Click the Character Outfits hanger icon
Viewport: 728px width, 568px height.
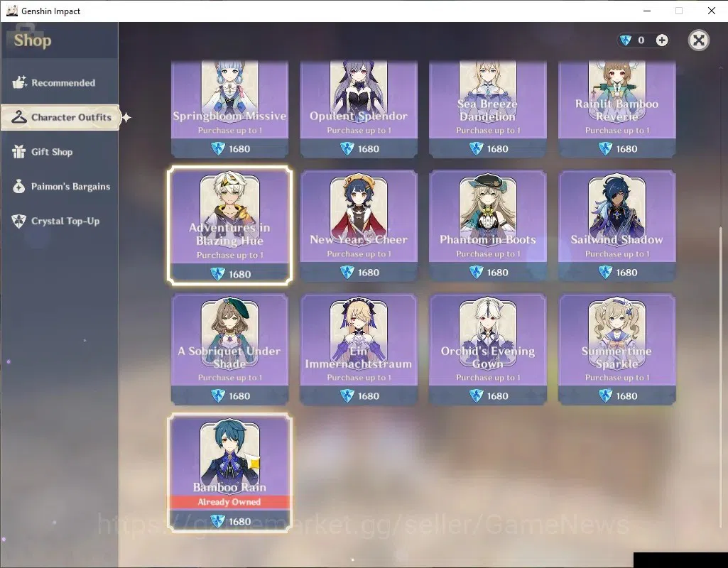(19, 117)
